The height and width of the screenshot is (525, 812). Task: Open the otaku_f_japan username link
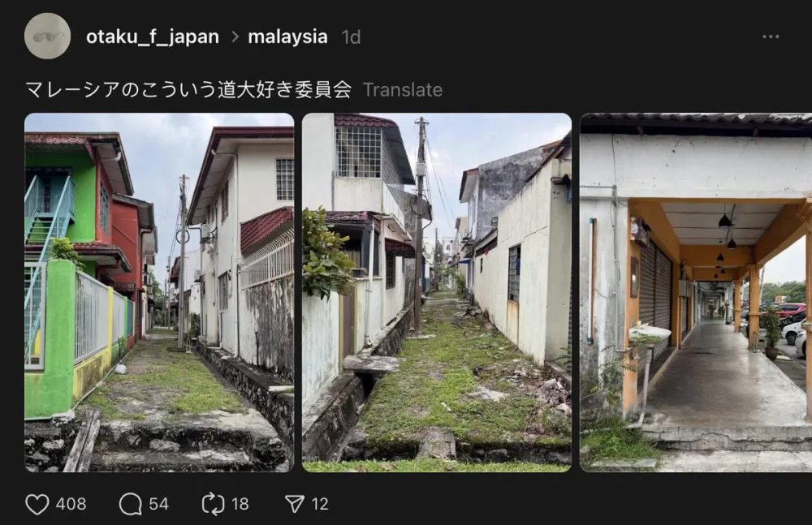point(153,37)
